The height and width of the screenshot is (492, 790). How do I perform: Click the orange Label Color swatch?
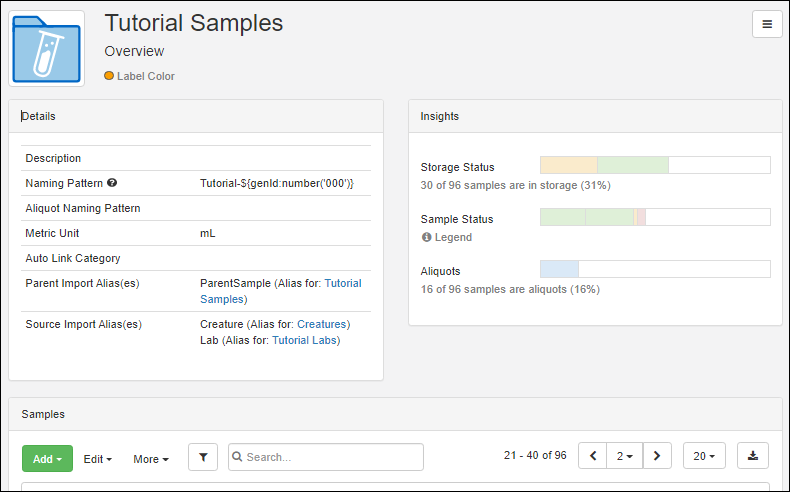(x=109, y=76)
